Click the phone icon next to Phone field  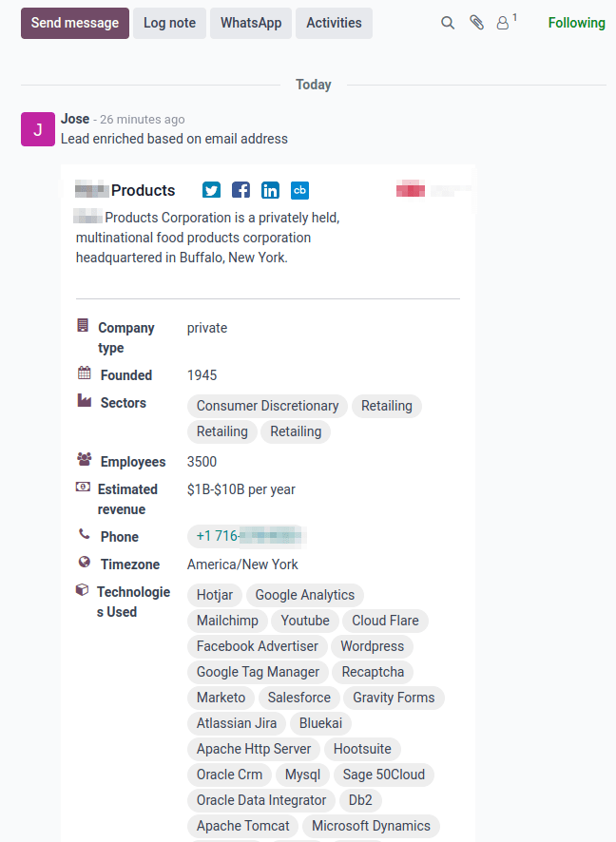[x=84, y=534]
